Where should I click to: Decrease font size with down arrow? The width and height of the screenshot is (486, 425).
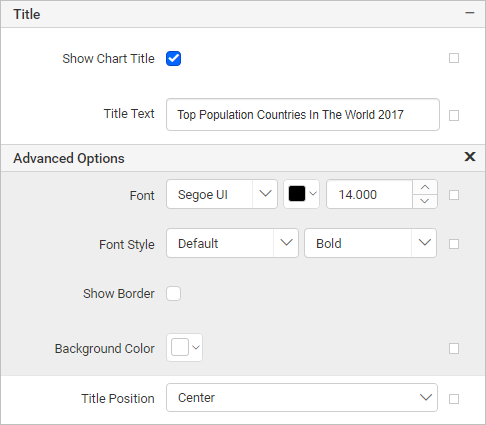pos(425,201)
